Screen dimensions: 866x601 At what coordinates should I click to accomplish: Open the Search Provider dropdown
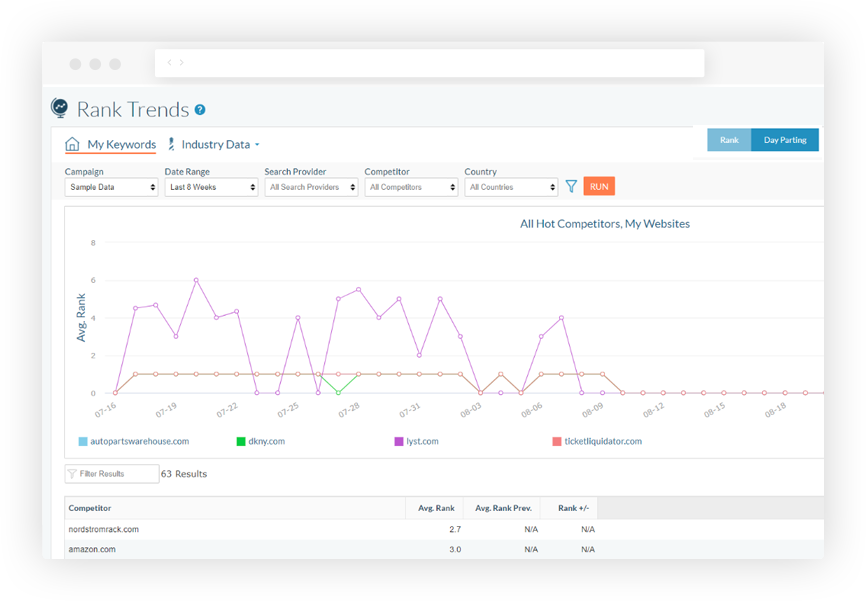[x=311, y=187]
